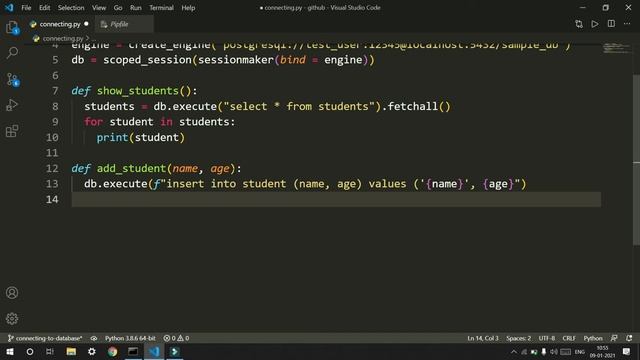Screen dimensions: 640x360
Task: Change indentation via Spaces: 2
Action: pyautogui.click(x=518, y=338)
